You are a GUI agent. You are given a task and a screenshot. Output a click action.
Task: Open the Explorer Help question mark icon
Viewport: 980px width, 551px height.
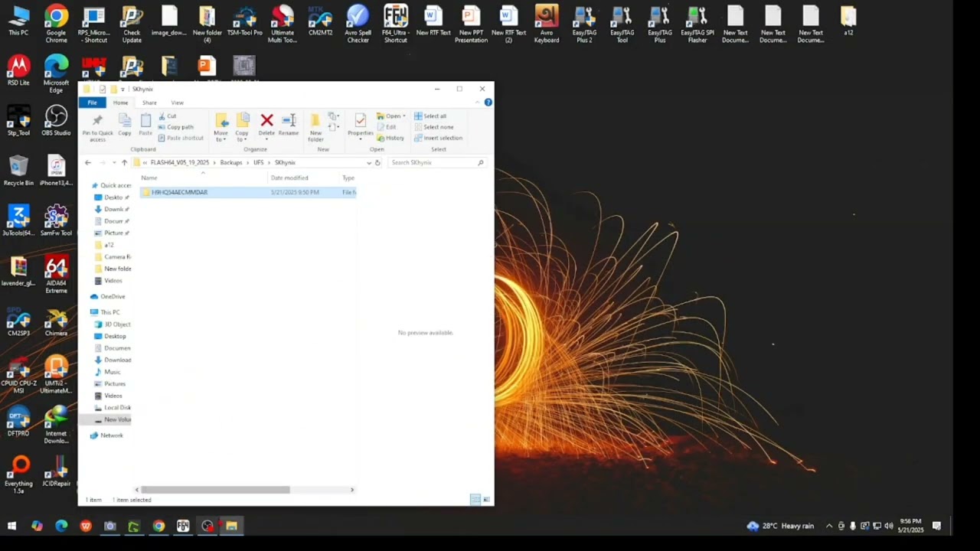tap(488, 103)
